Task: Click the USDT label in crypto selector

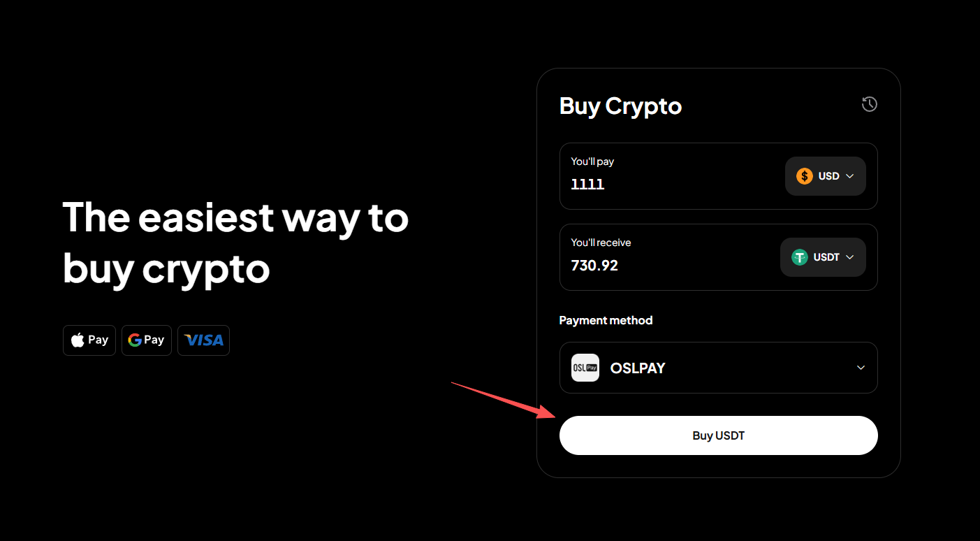Action: point(826,257)
